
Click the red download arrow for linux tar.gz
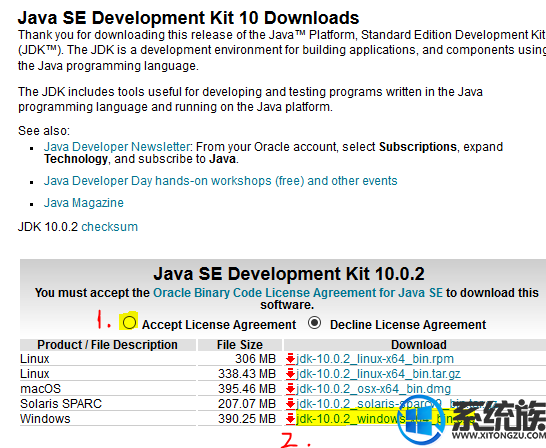point(290,374)
